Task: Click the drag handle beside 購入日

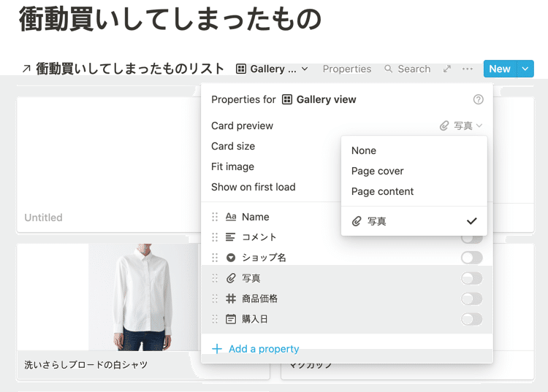Action: (x=215, y=319)
